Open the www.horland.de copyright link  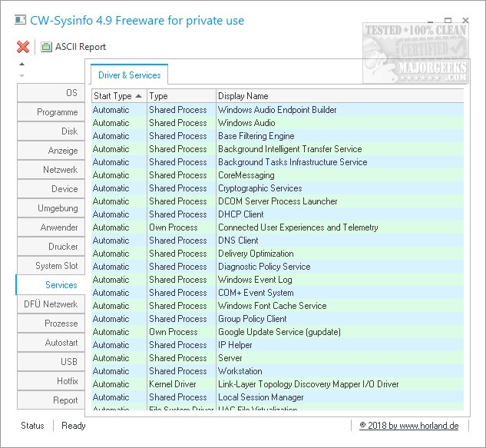pos(412,425)
